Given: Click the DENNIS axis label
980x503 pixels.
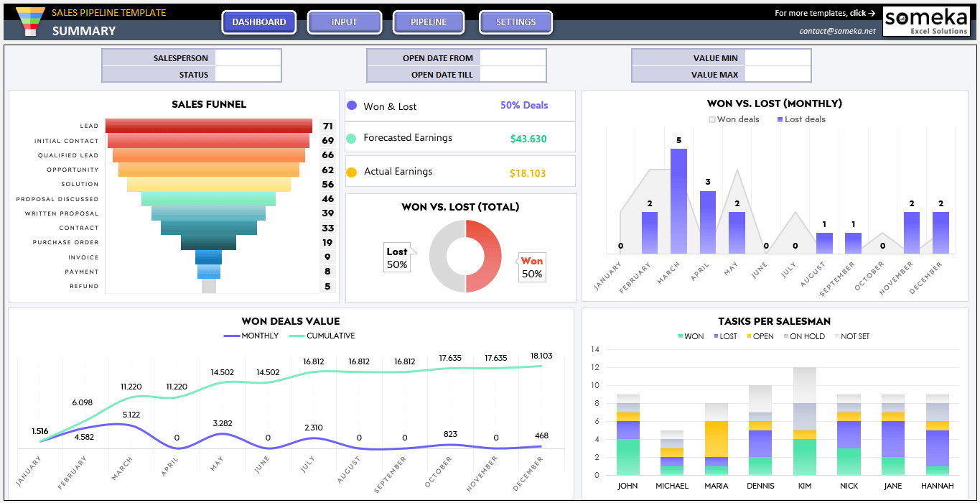Looking at the screenshot, I should 760,486.
